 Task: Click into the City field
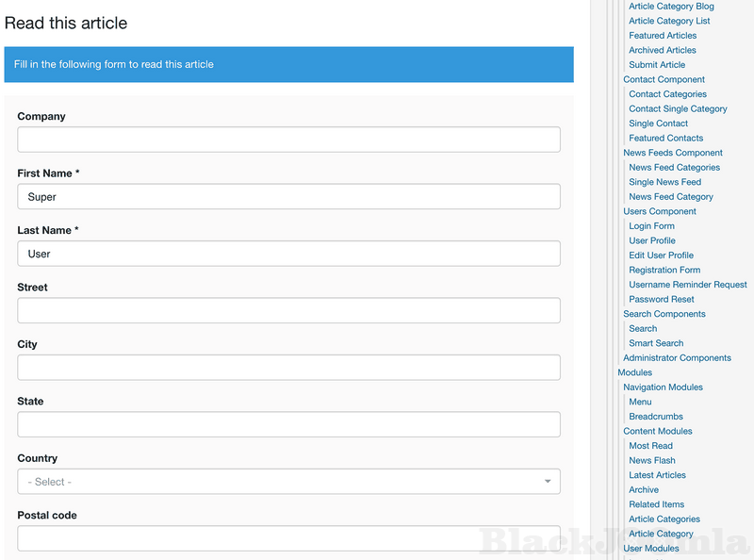[288, 368]
